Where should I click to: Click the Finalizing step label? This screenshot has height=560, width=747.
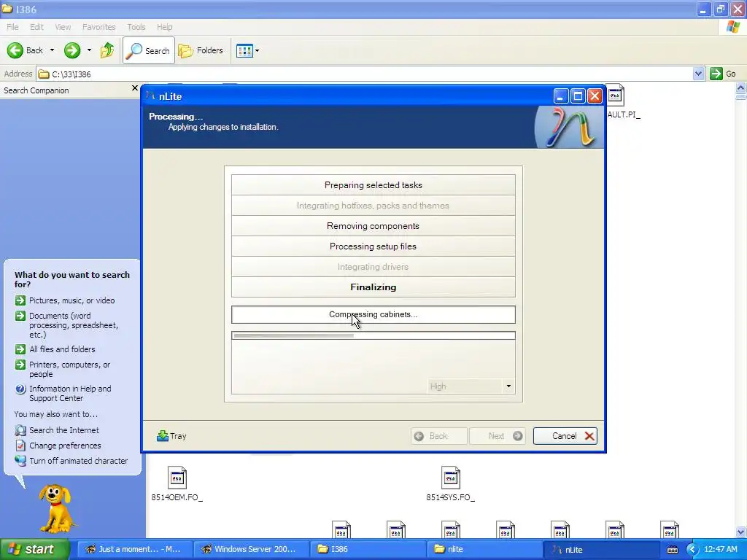[x=373, y=287]
